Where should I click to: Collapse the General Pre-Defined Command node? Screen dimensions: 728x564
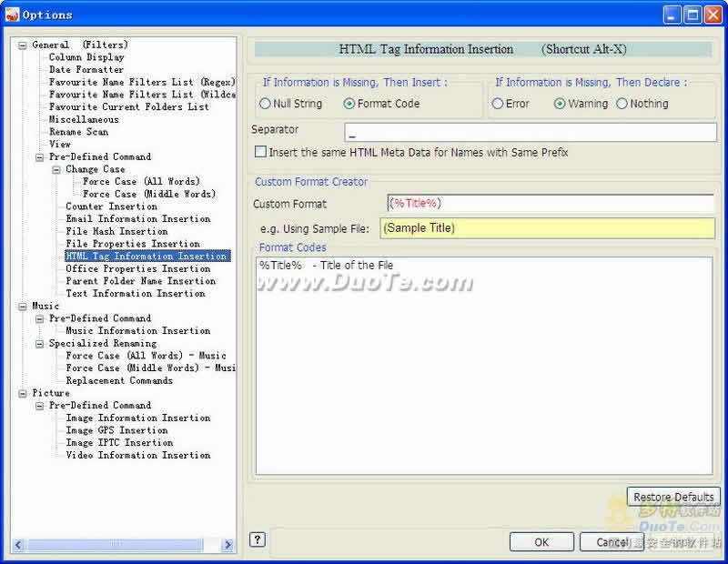tap(39, 157)
